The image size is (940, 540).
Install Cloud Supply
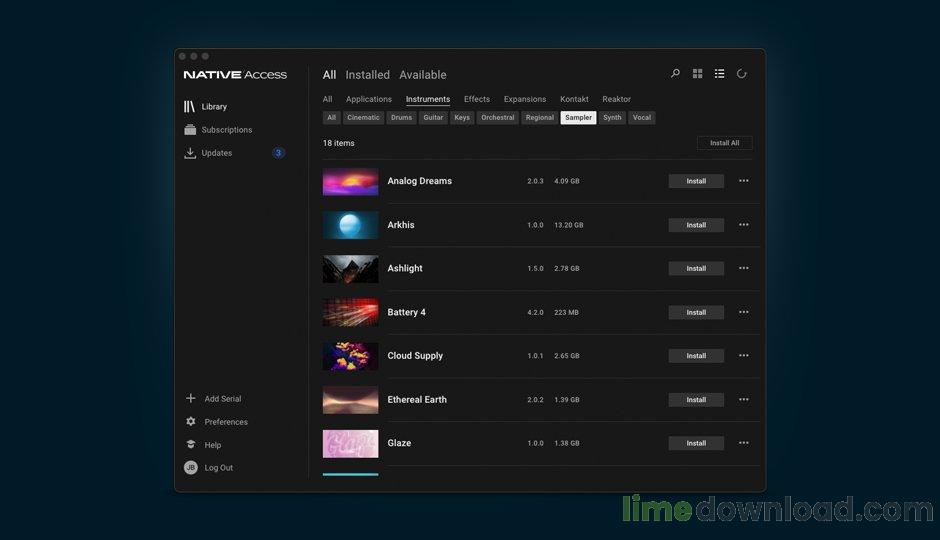pos(696,356)
